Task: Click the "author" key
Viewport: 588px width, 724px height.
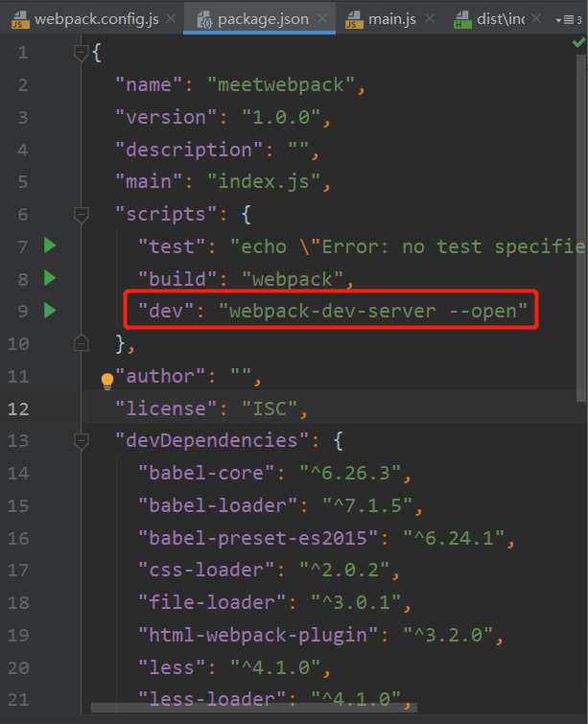Action: pos(160,376)
